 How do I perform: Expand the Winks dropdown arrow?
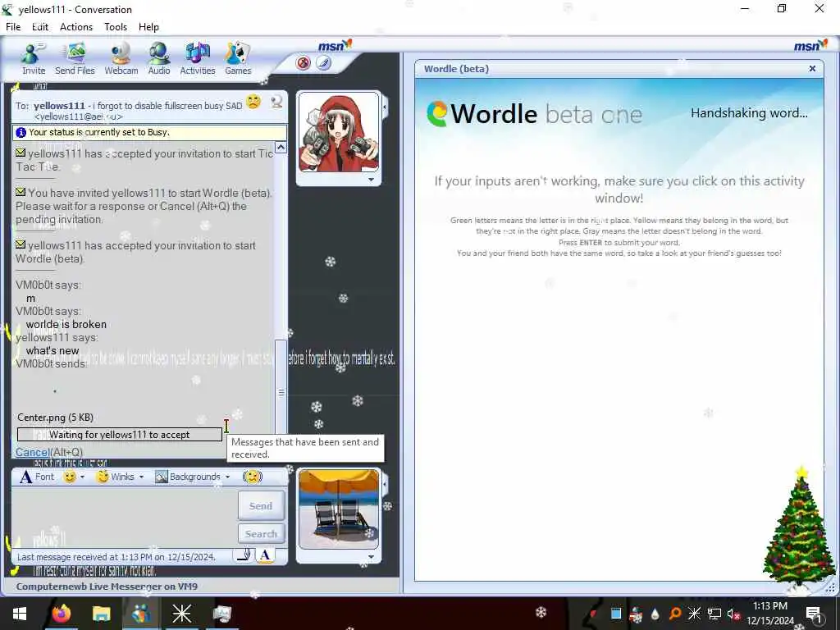[x=141, y=477]
